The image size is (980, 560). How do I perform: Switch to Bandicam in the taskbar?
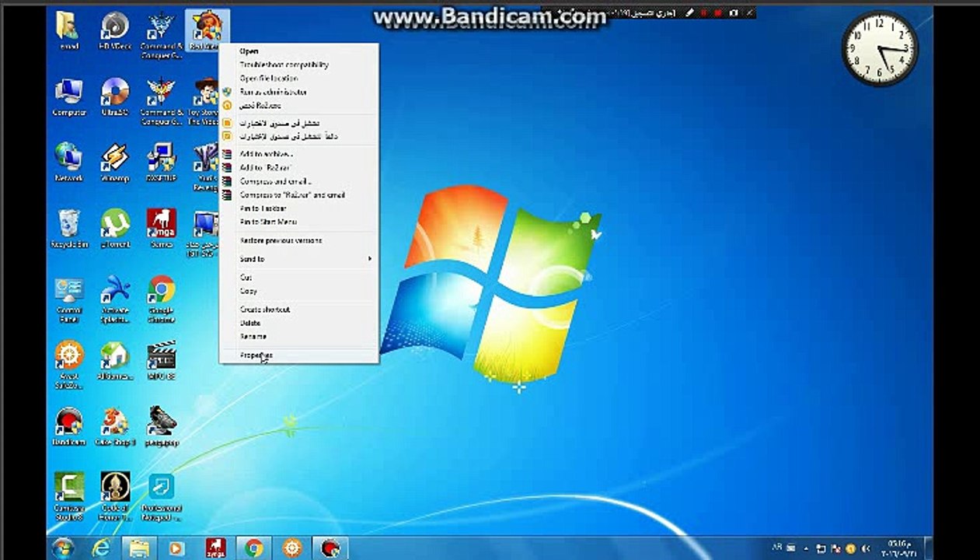tap(330, 548)
